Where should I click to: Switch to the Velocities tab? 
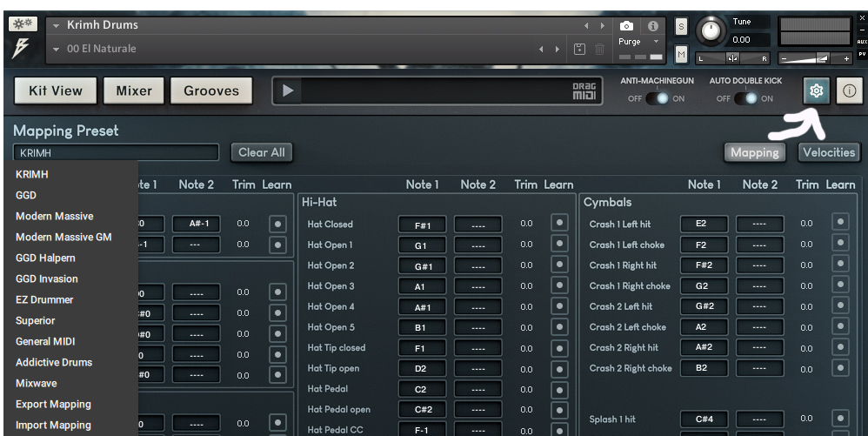coord(829,152)
